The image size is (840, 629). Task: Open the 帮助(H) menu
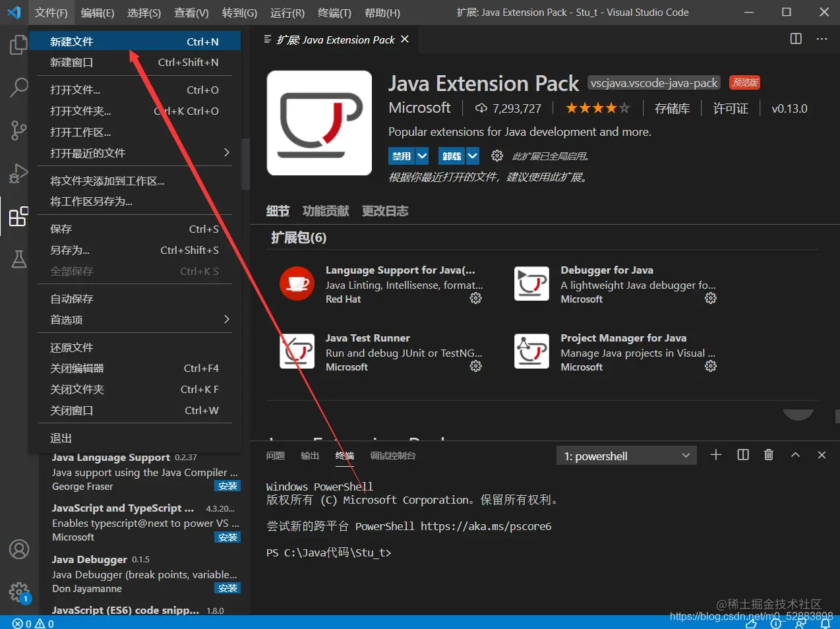click(382, 13)
